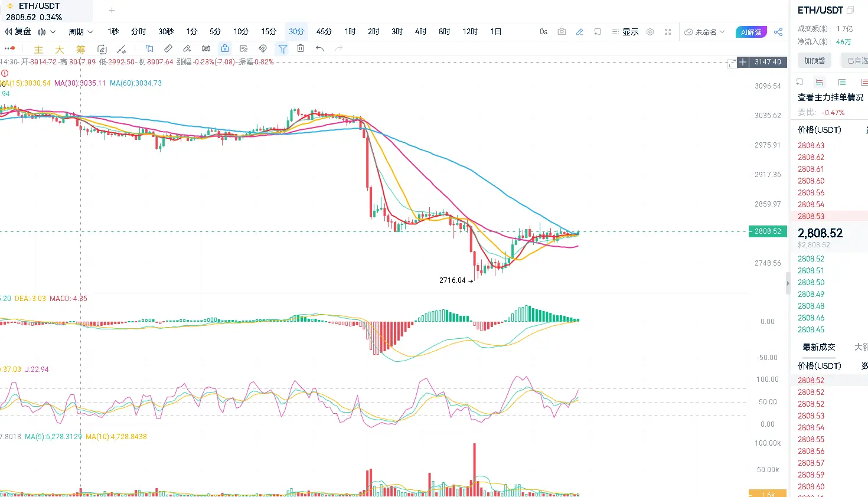Viewport: 868px width, 497px height.
Task: Click the MA(15):3030.54 indicator label
Action: point(26,83)
